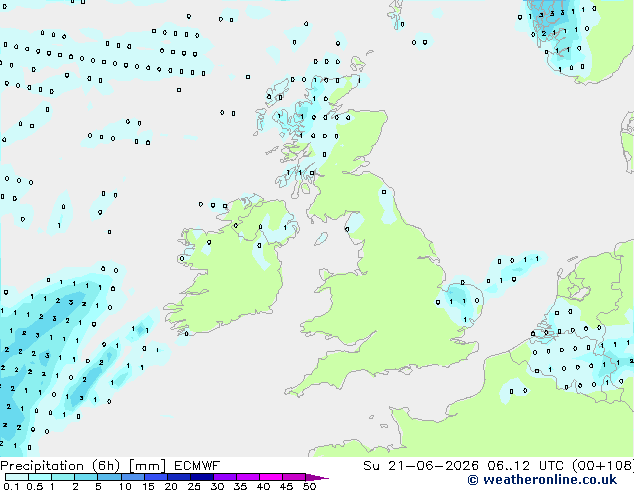Pick the 15–20 mm legend swatch
634x490 pixels.
[x=156, y=477]
